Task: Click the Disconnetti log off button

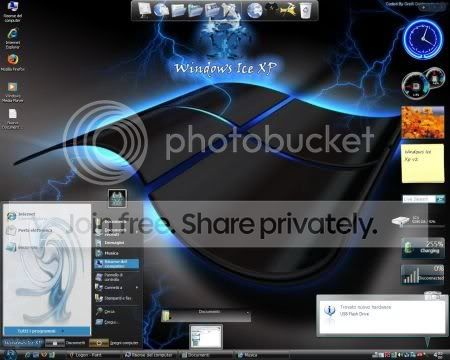Action: coord(66,343)
